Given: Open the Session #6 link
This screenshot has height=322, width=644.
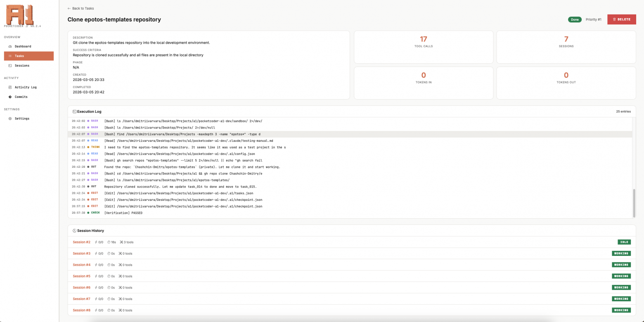Looking at the screenshot, I should [x=81, y=288].
